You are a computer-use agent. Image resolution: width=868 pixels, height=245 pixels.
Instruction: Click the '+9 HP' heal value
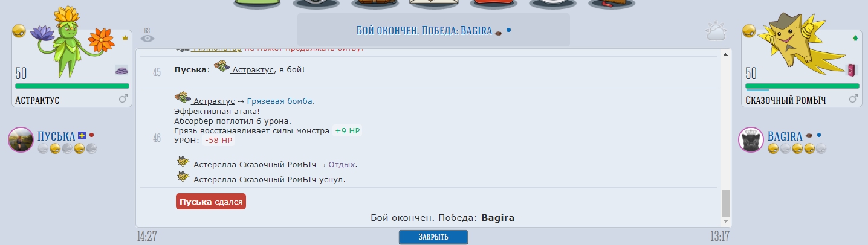(x=347, y=130)
